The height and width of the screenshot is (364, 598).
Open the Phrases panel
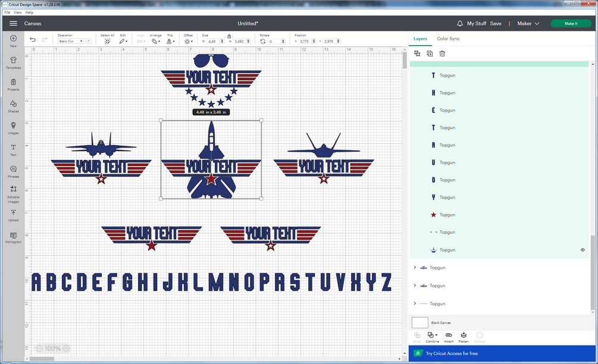[13, 171]
